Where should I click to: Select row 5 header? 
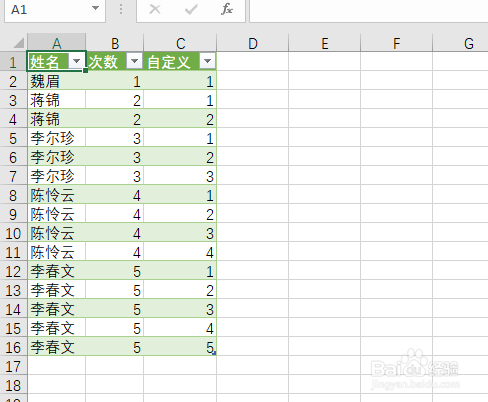pos(13,138)
